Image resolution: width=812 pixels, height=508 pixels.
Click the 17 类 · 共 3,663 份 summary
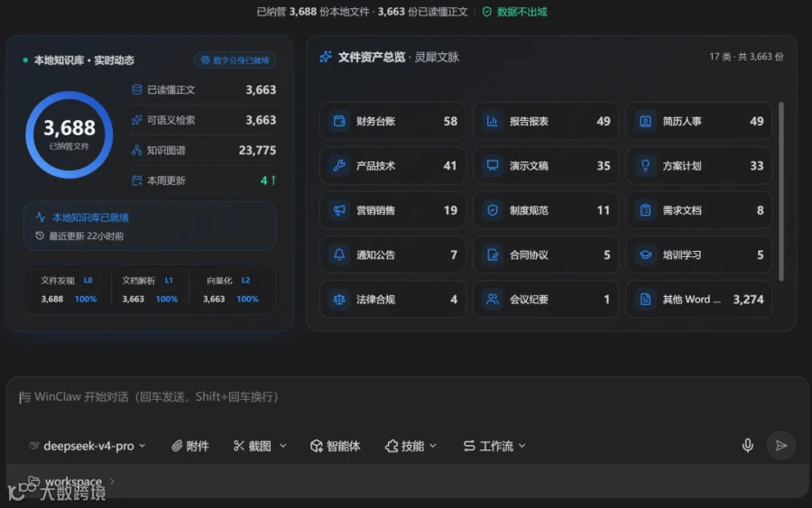746,57
